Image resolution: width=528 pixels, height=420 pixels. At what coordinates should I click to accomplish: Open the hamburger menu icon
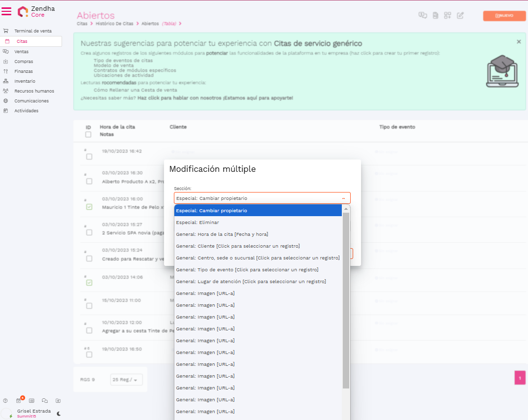click(7, 11)
